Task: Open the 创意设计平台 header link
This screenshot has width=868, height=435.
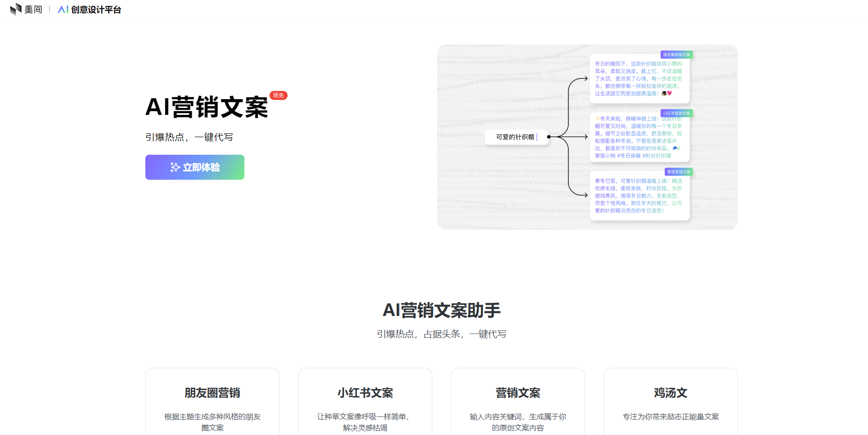Action: coord(96,10)
